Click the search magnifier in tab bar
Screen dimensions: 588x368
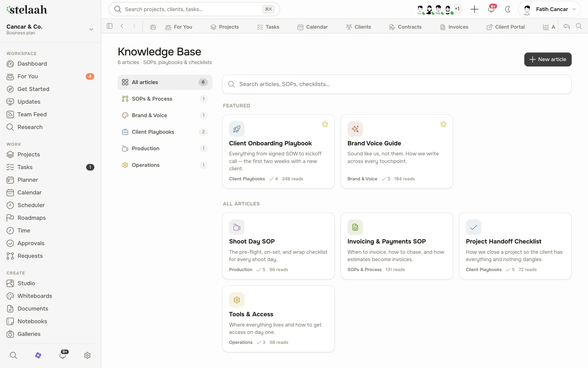[x=579, y=26]
